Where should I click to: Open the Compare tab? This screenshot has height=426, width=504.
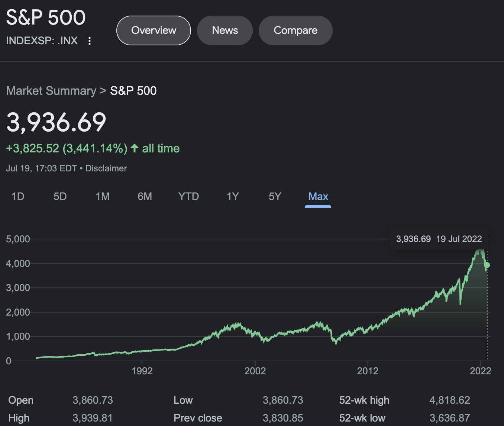pyautogui.click(x=295, y=30)
